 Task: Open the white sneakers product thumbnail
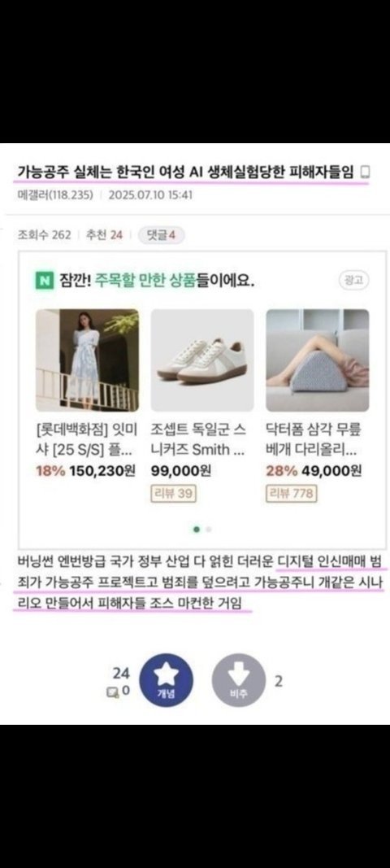point(202,360)
